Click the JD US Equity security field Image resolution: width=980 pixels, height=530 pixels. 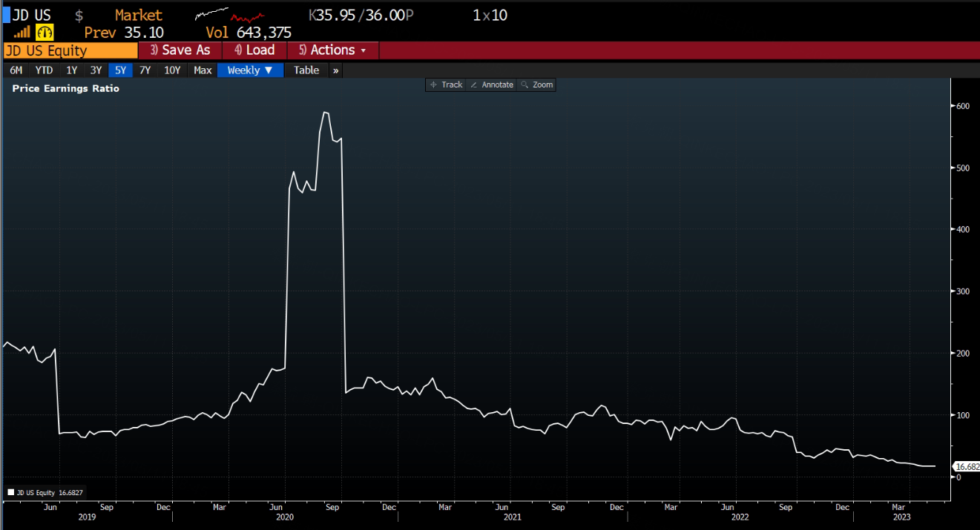coord(70,50)
